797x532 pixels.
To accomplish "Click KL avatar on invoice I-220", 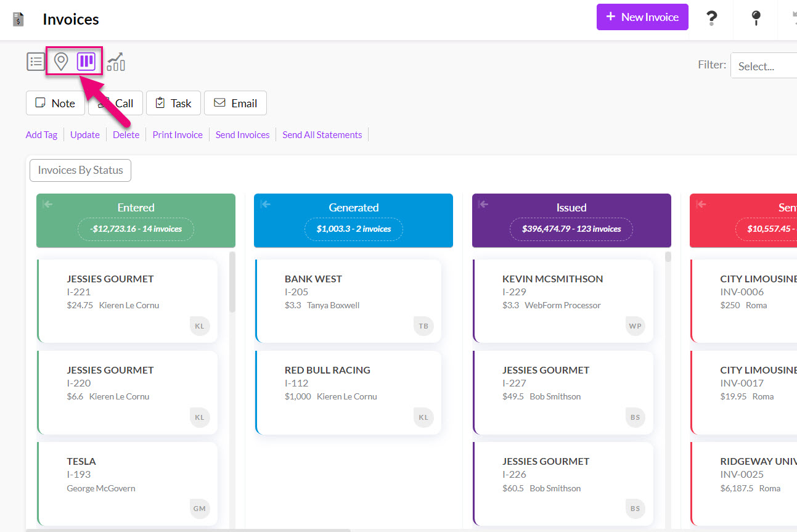I will pos(200,417).
